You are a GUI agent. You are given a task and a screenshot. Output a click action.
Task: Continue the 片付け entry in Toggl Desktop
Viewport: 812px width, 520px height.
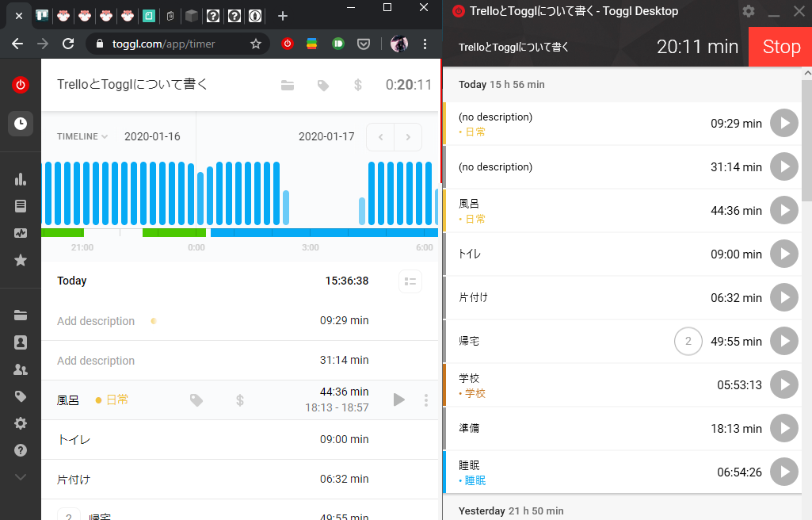coord(784,297)
